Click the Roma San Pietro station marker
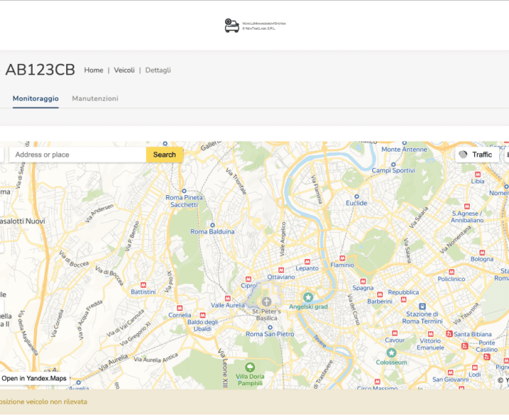This screenshot has height=420, width=509. (x=270, y=327)
